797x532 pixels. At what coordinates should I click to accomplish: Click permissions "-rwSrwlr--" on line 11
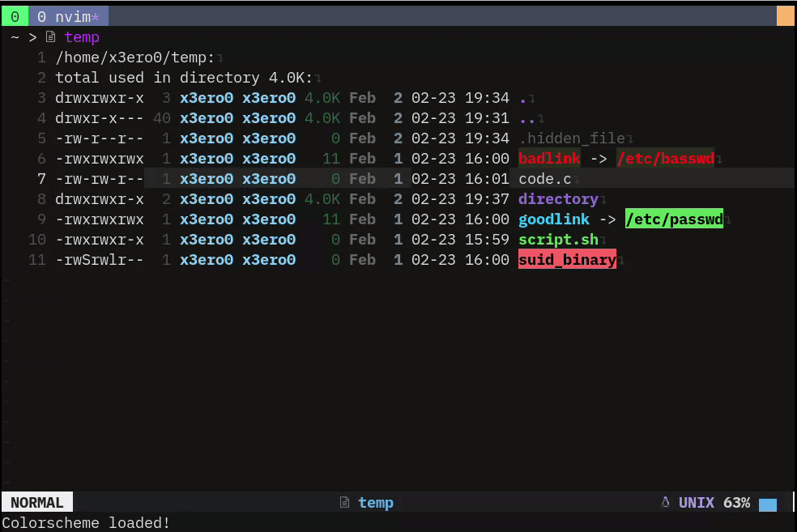[x=100, y=260]
